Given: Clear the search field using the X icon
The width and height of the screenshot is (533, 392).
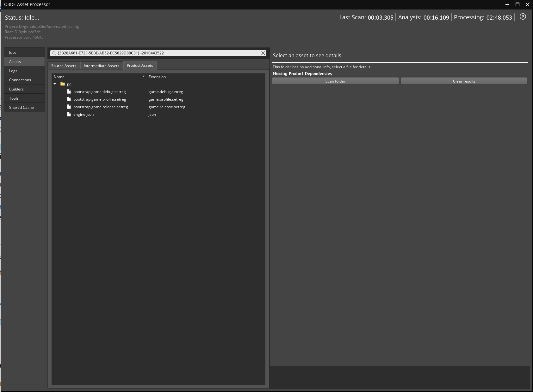Looking at the screenshot, I should (263, 53).
